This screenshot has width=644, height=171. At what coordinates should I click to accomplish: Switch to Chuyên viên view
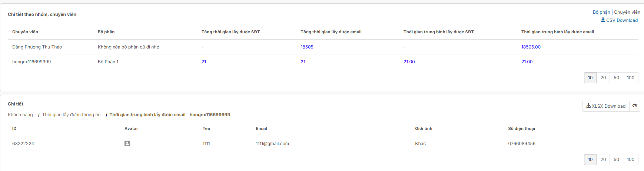pos(627,12)
